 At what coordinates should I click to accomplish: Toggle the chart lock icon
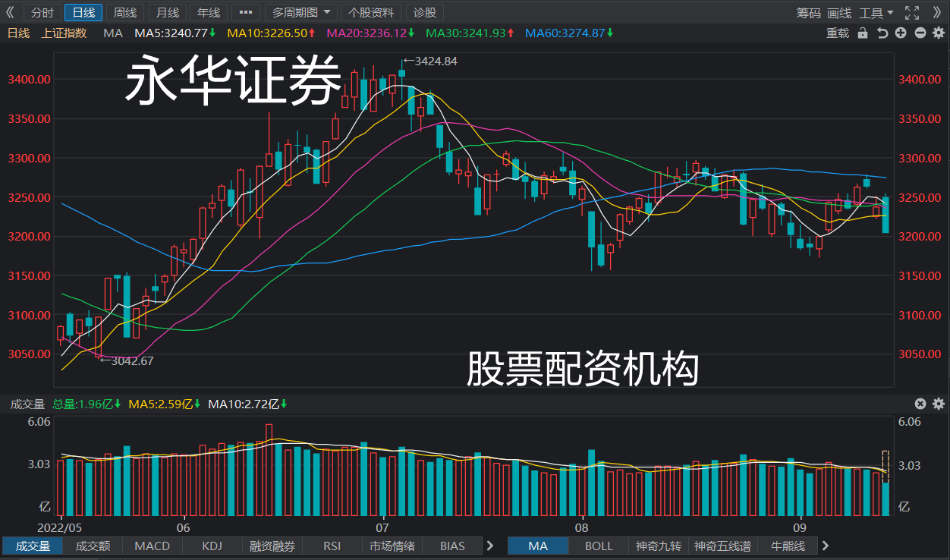click(x=863, y=33)
